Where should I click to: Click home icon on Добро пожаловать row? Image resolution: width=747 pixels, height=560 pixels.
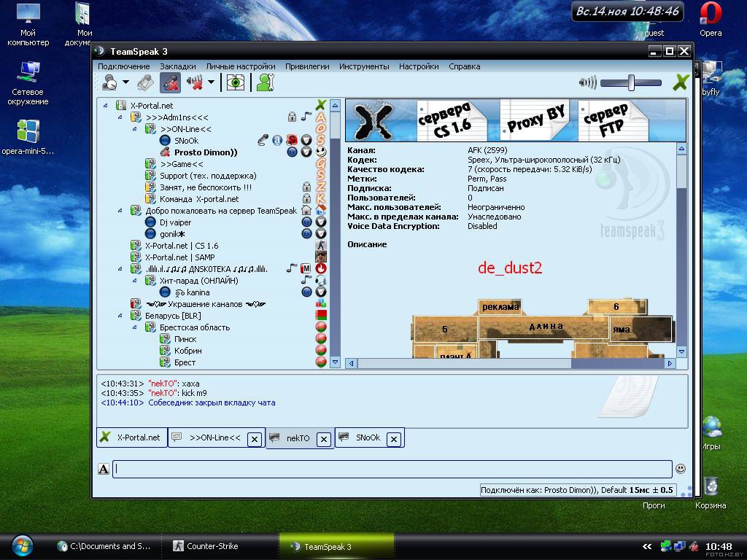coord(306,210)
